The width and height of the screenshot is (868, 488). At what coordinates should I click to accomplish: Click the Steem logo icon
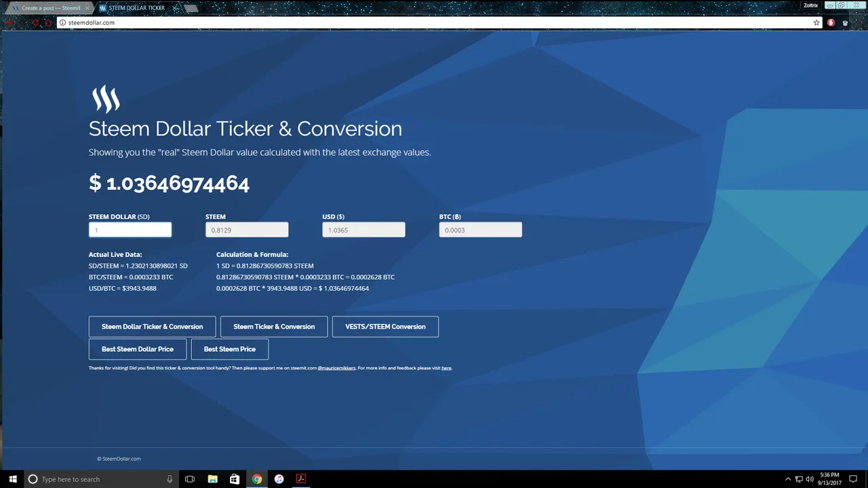(106, 100)
